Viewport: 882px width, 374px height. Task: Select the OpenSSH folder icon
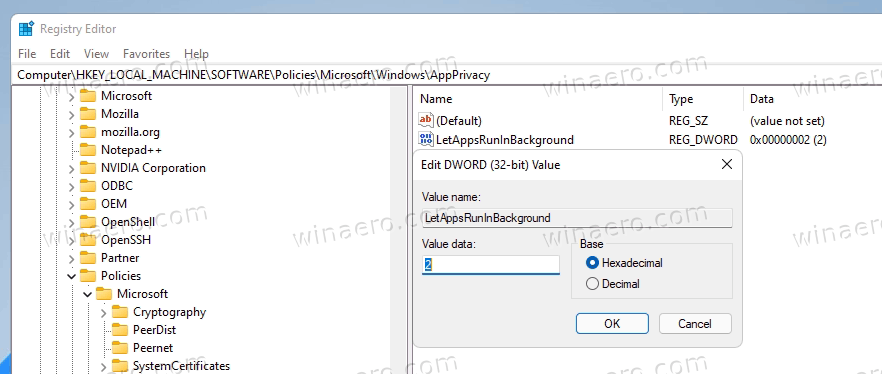[87, 240]
